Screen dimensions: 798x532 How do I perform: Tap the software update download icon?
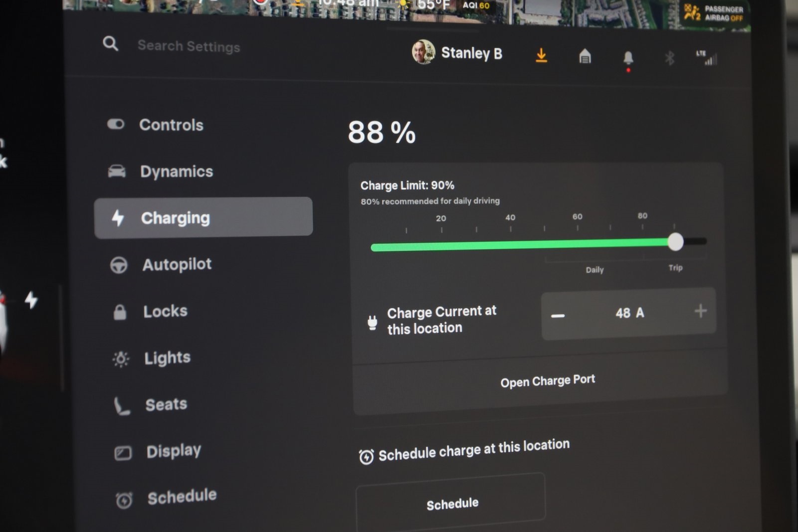(541, 56)
